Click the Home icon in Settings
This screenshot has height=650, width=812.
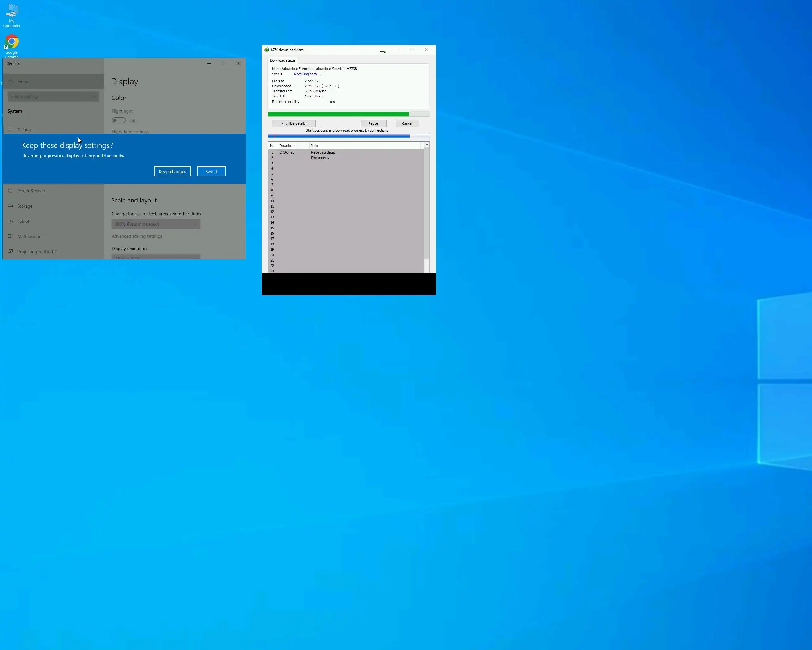(x=10, y=81)
